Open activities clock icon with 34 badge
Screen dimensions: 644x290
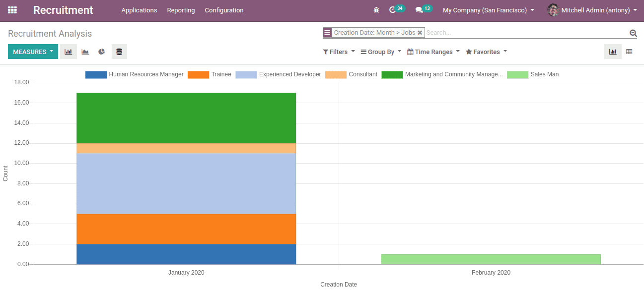coord(397,9)
